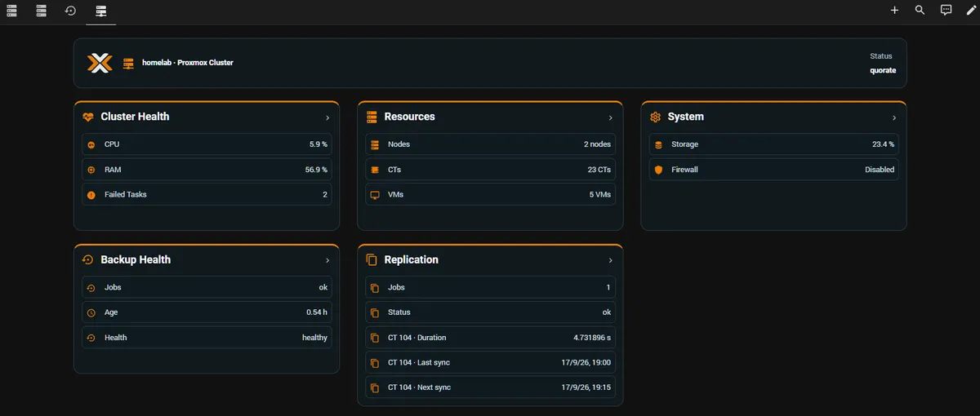Click the CPU 5.9 % value

point(318,144)
